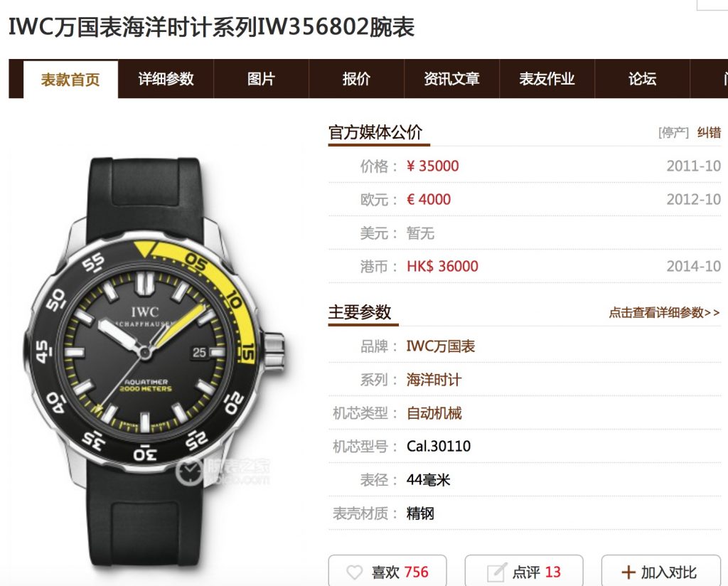Click the 纠错 correction link
Viewport: 728px width, 586px height.
tap(709, 133)
